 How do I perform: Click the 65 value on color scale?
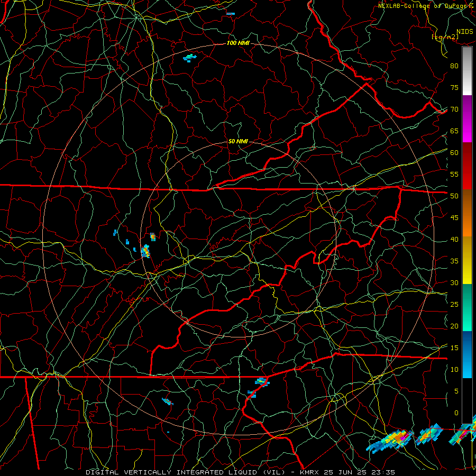tap(454, 131)
